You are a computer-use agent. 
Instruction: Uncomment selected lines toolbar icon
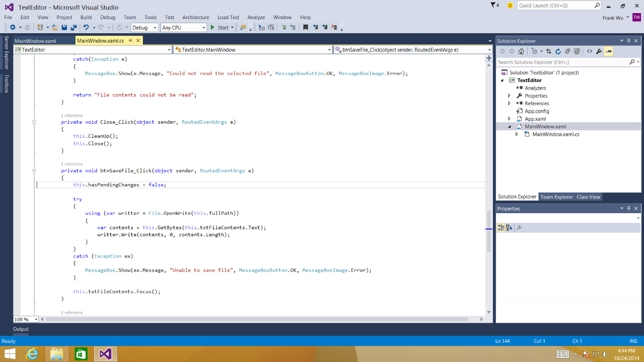(x=293, y=28)
